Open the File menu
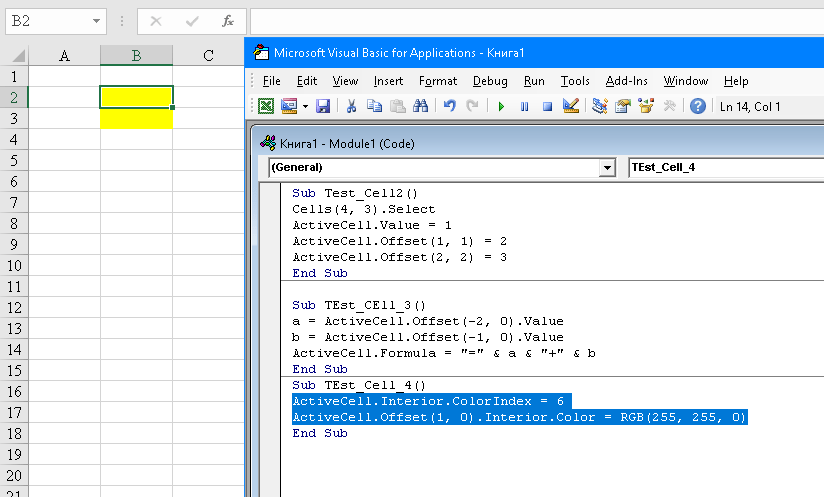The image size is (824, 497). [272, 81]
